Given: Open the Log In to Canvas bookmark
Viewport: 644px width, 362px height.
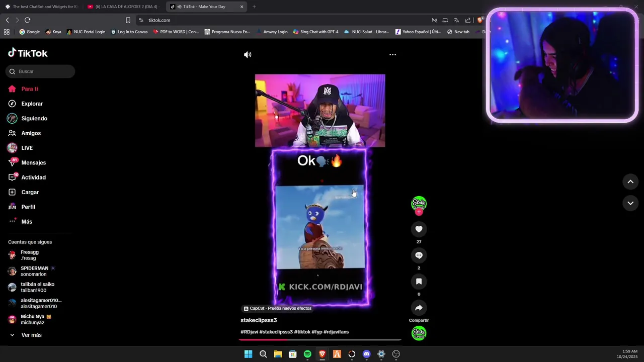Looking at the screenshot, I should (x=129, y=32).
